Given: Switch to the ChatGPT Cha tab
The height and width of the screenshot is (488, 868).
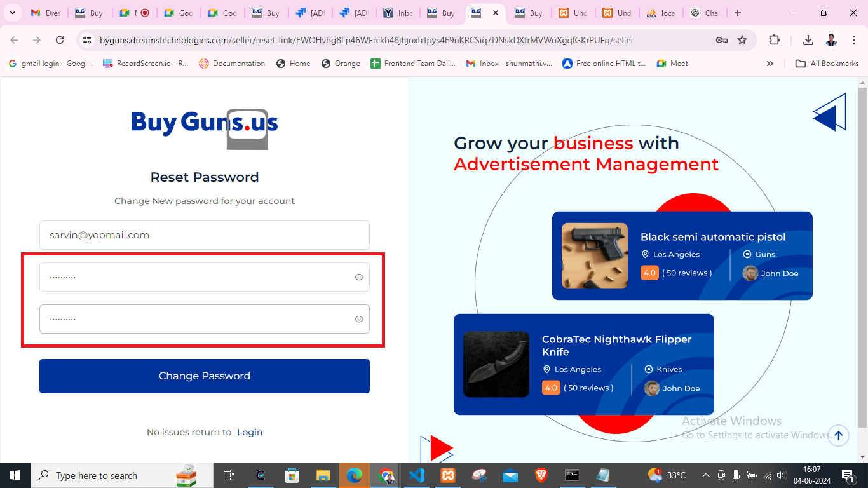Looking at the screenshot, I should coord(705,13).
